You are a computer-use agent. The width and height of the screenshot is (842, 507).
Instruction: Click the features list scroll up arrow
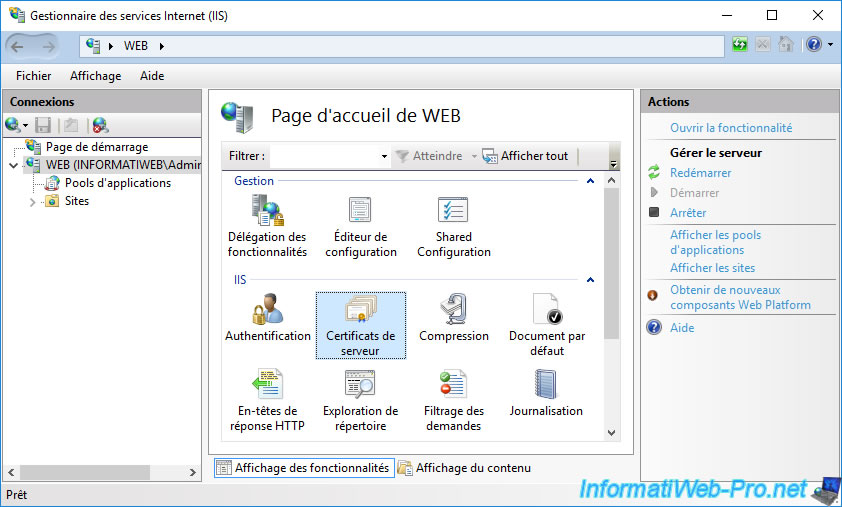[x=611, y=180]
